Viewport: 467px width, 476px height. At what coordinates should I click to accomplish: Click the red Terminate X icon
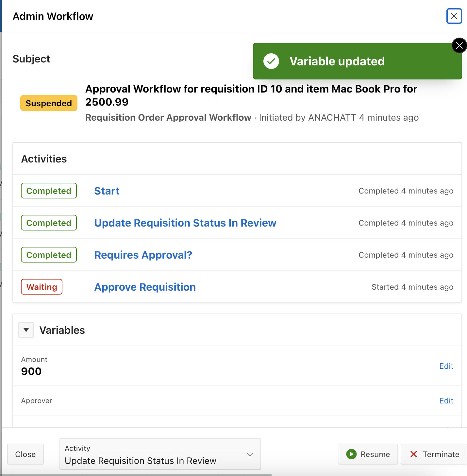coord(413,454)
